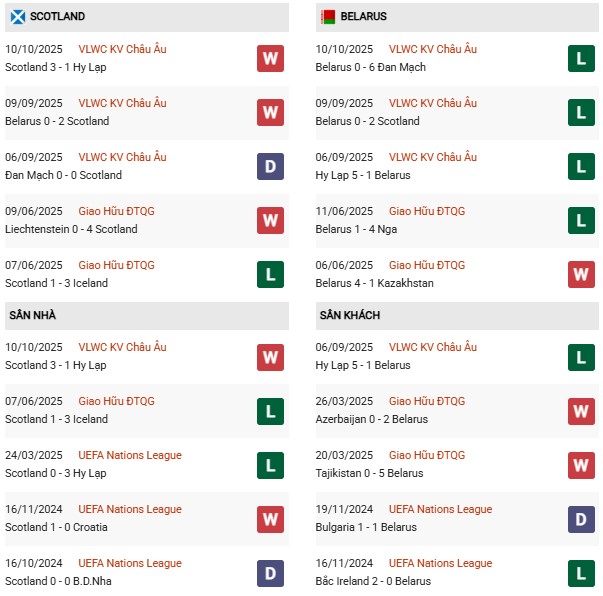
Task: Open the Tajikistan 0 - 5 Belarus match
Action: click(x=369, y=473)
